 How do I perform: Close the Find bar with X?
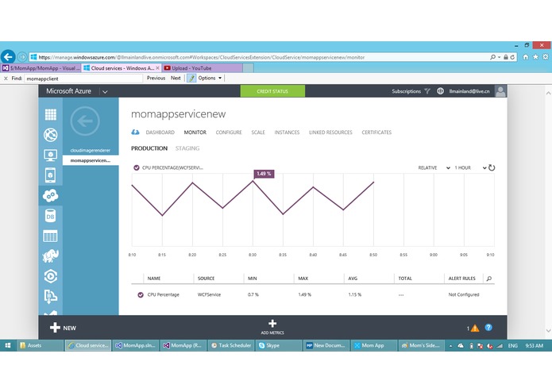coord(6,79)
